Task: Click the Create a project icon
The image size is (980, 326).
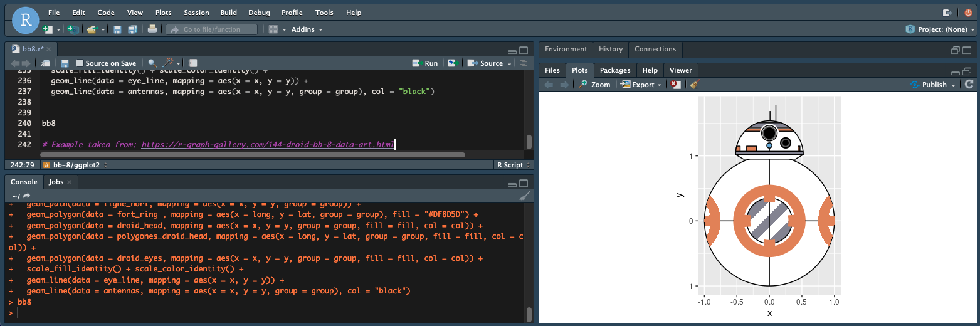Action: [x=73, y=29]
